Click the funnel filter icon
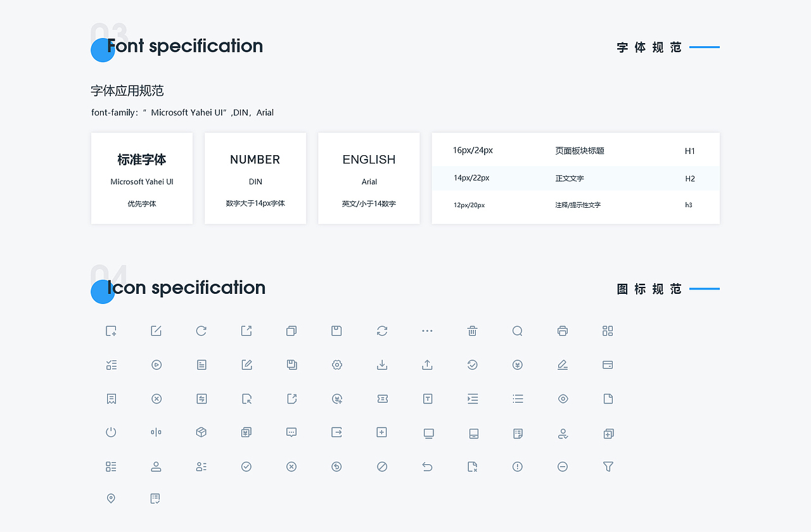 (608, 467)
